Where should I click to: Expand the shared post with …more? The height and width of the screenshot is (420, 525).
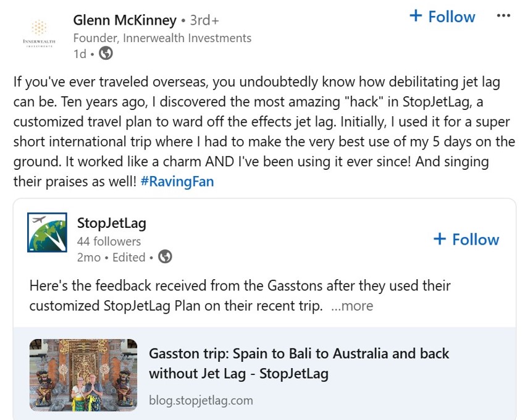point(352,306)
